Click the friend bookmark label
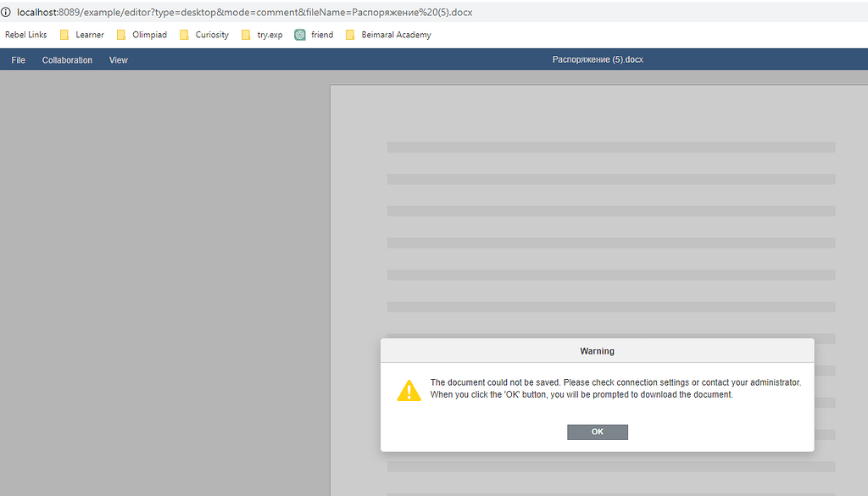 pyautogui.click(x=322, y=35)
